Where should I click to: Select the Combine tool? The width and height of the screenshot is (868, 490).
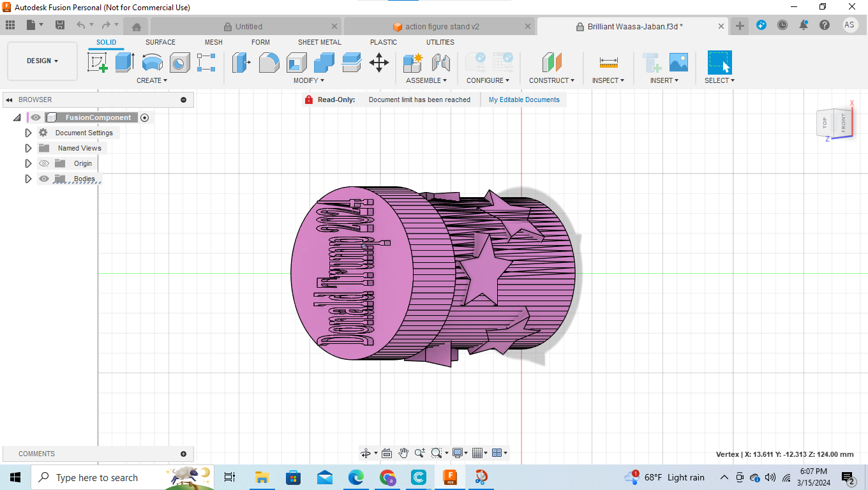click(x=324, y=62)
